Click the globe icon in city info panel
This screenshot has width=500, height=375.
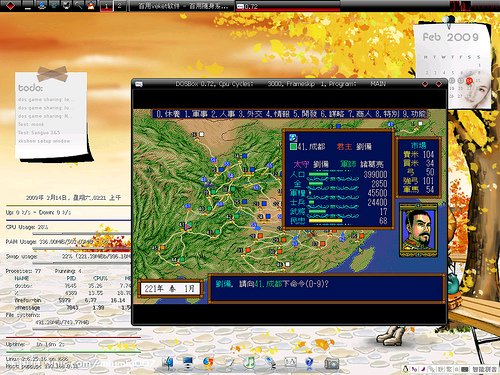click(x=293, y=137)
